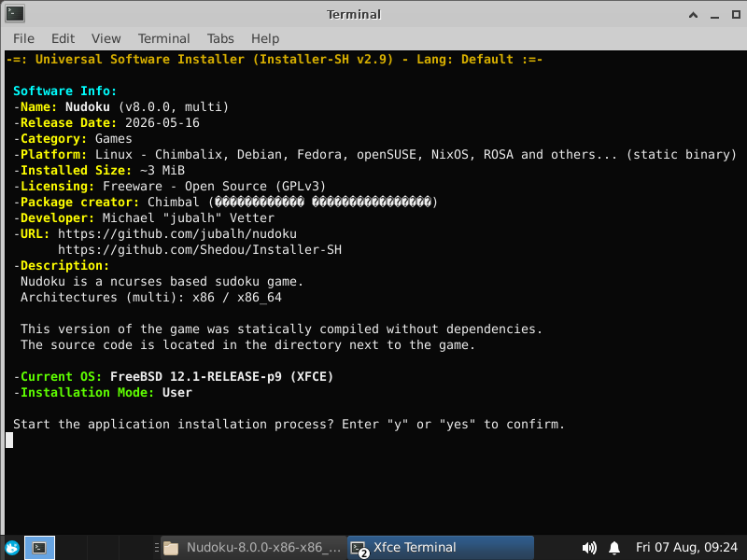Click the Installation Mode 'User' value
747x560 pixels.
pos(177,392)
